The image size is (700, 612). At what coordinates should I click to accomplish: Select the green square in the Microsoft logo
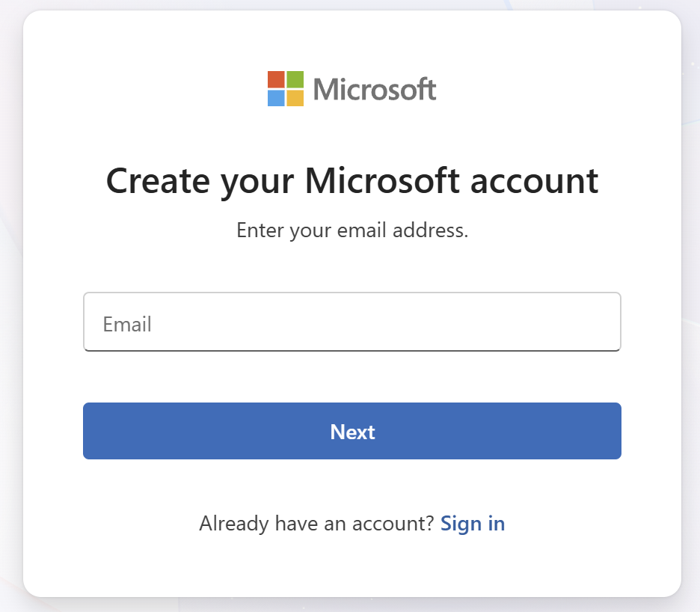(x=293, y=79)
